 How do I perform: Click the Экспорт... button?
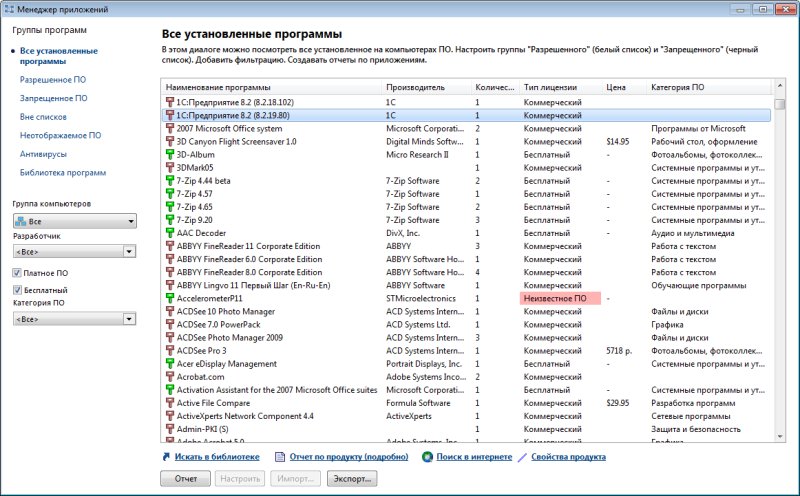(x=351, y=479)
